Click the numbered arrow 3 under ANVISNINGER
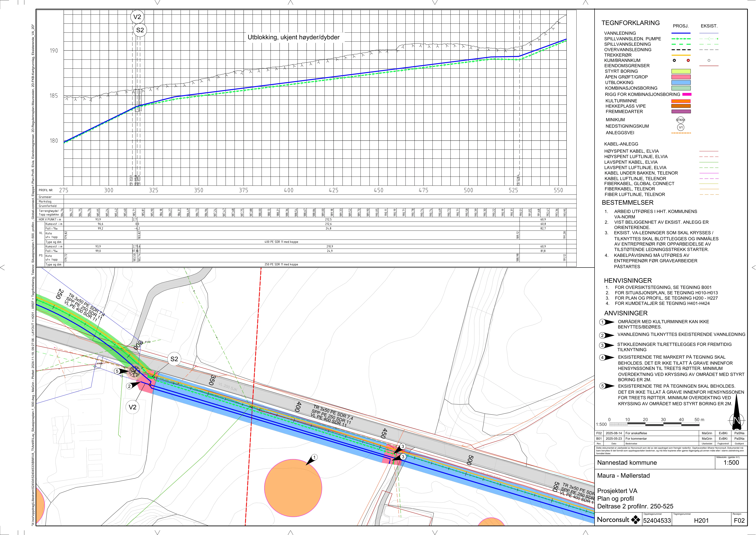The width and height of the screenshot is (756, 535). coord(606,345)
